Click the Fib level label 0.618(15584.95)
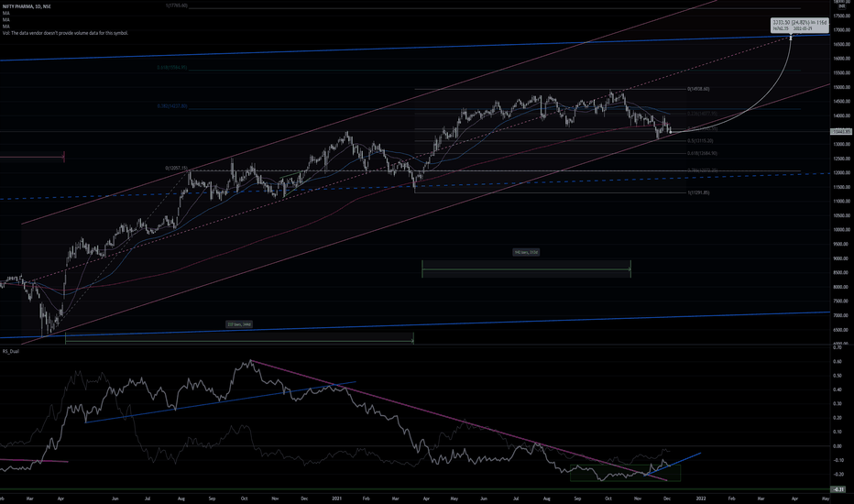The height and width of the screenshot is (504, 854). point(172,68)
